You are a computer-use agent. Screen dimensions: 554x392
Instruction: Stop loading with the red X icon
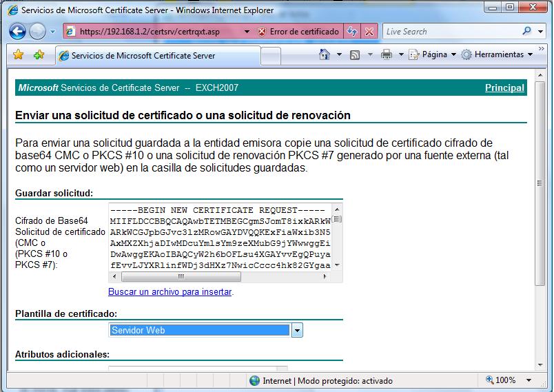(369, 32)
